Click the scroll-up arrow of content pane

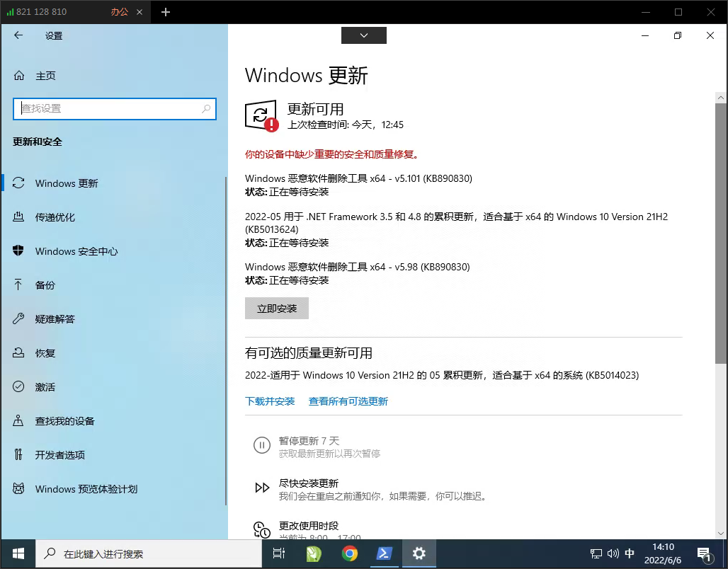721,98
